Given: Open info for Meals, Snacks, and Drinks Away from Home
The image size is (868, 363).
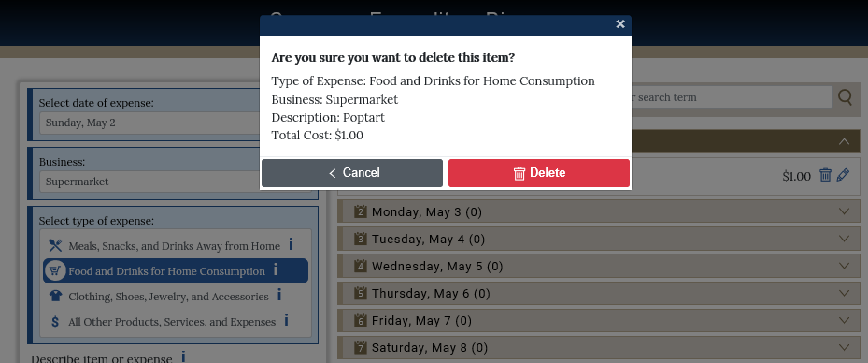Looking at the screenshot, I should click(x=291, y=244).
